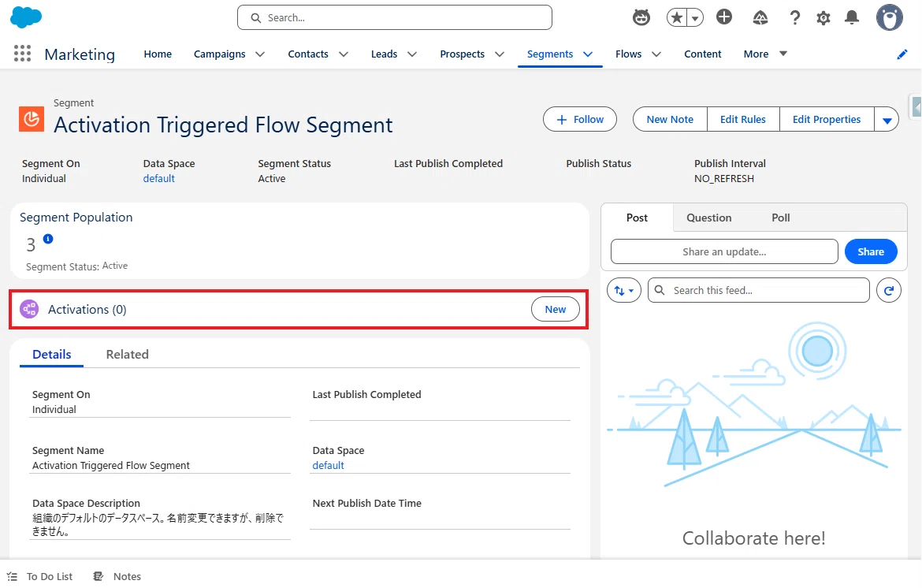922x588 pixels.
Task: Open the Campaigns tab
Action: pyautogui.click(x=219, y=54)
